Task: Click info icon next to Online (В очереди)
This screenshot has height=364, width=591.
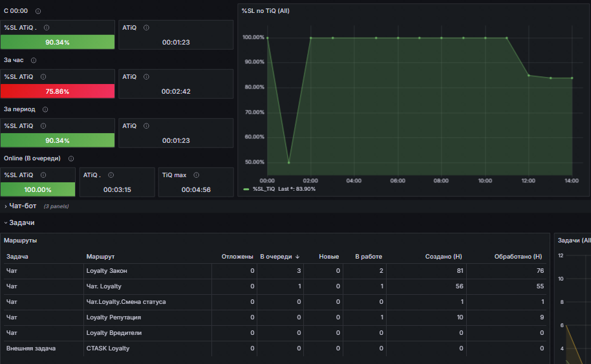Action: 71,158
